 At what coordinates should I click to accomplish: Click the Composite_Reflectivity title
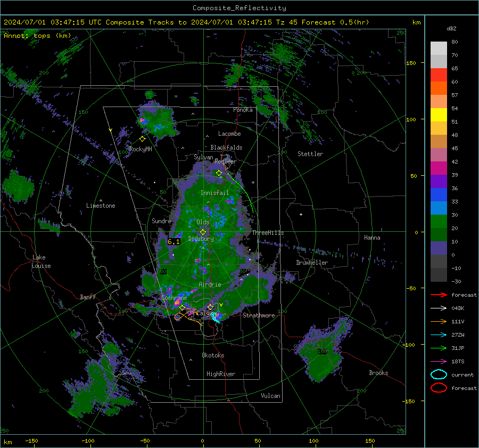point(240,8)
